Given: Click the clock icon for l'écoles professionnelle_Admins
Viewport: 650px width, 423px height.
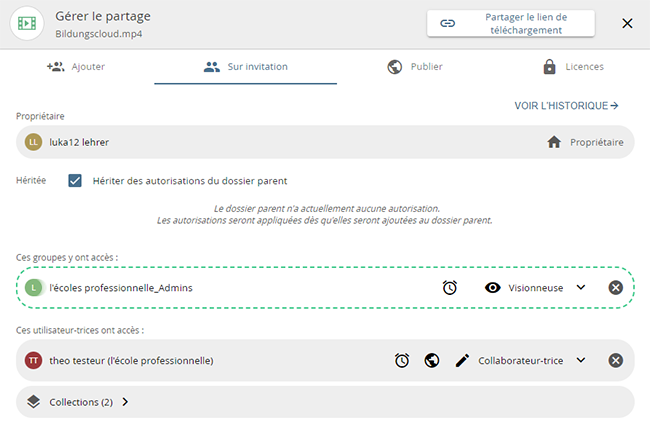Looking at the screenshot, I should pos(450,287).
